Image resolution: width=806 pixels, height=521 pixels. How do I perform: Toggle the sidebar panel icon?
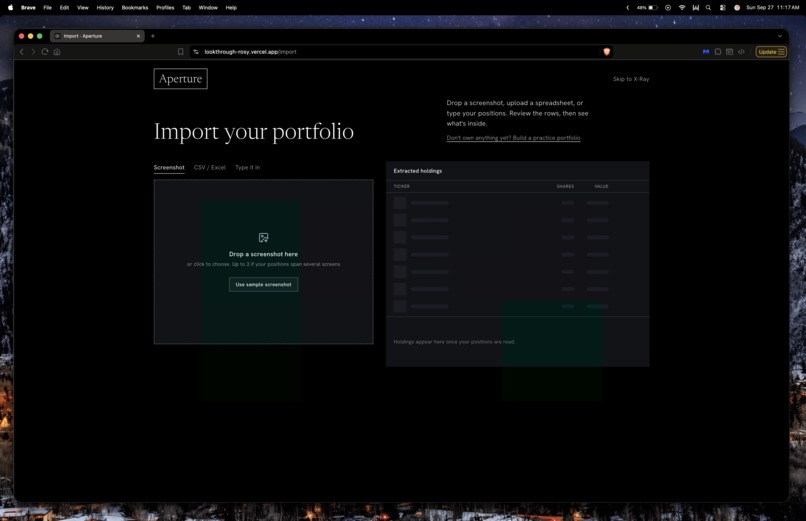click(x=729, y=52)
